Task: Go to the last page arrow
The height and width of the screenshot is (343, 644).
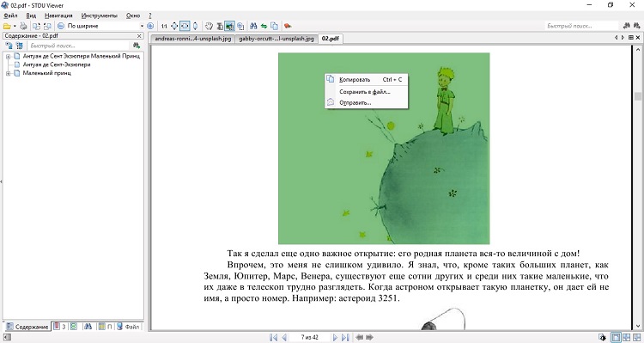Action: 345,338
